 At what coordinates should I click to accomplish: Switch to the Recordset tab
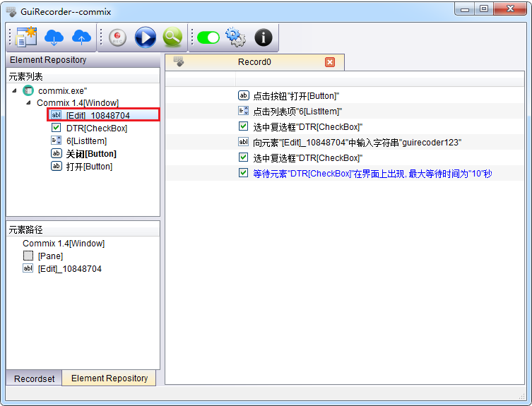(x=34, y=379)
